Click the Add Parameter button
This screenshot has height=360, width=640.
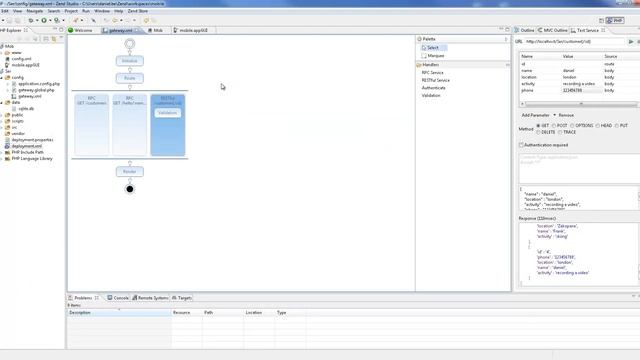coord(536,115)
